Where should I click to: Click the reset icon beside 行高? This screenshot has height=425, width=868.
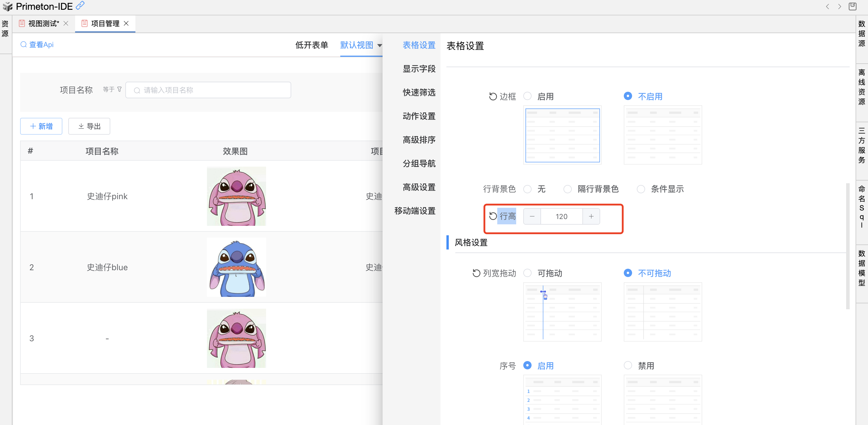click(493, 216)
